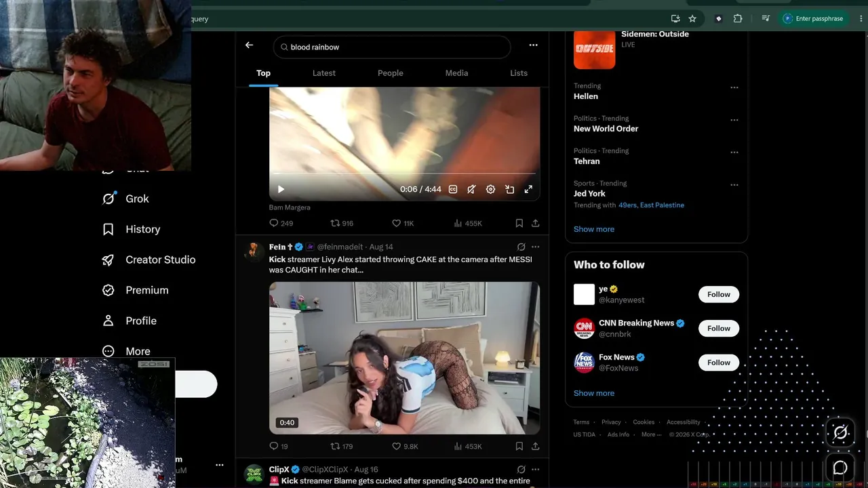Show more trending topics
This screenshot has width=868, height=488.
pyautogui.click(x=594, y=229)
